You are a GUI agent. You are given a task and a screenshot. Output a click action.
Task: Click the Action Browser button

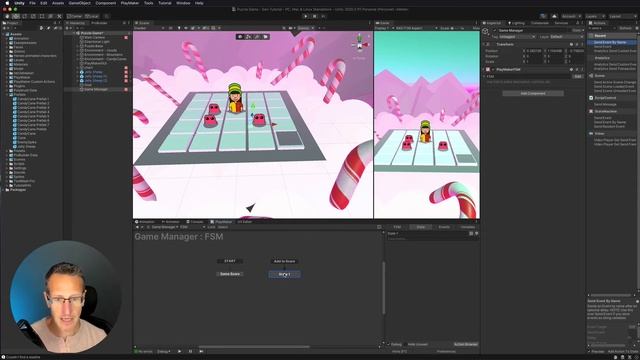[x=465, y=344]
